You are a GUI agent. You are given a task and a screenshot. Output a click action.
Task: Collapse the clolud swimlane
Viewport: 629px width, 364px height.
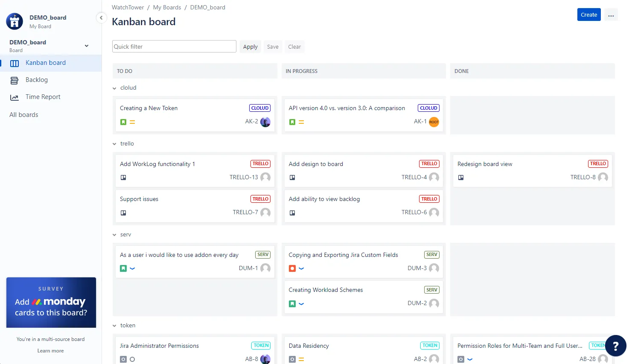tap(114, 88)
